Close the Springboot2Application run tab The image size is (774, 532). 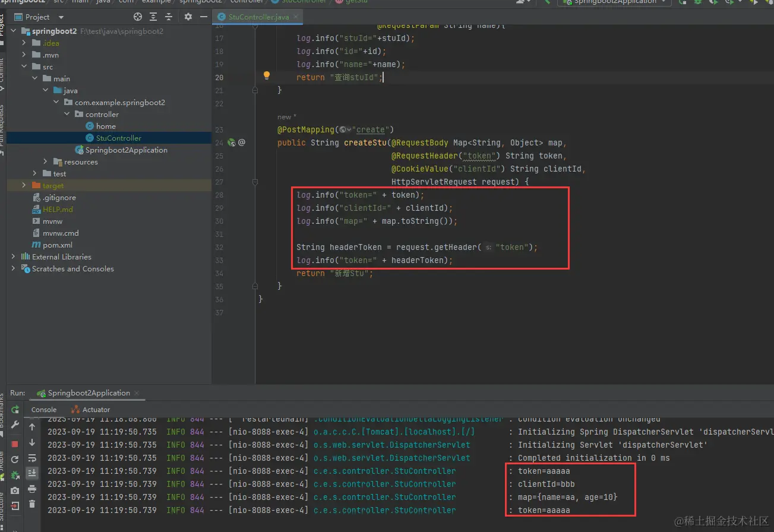(x=137, y=393)
